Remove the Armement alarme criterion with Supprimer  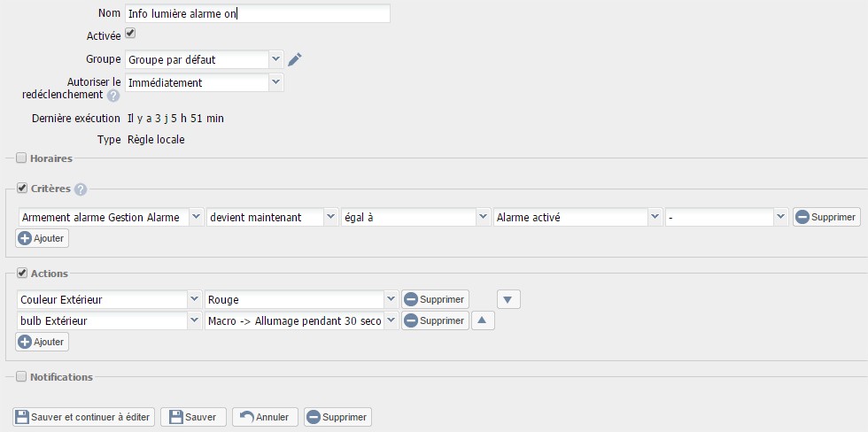pyautogui.click(x=826, y=218)
